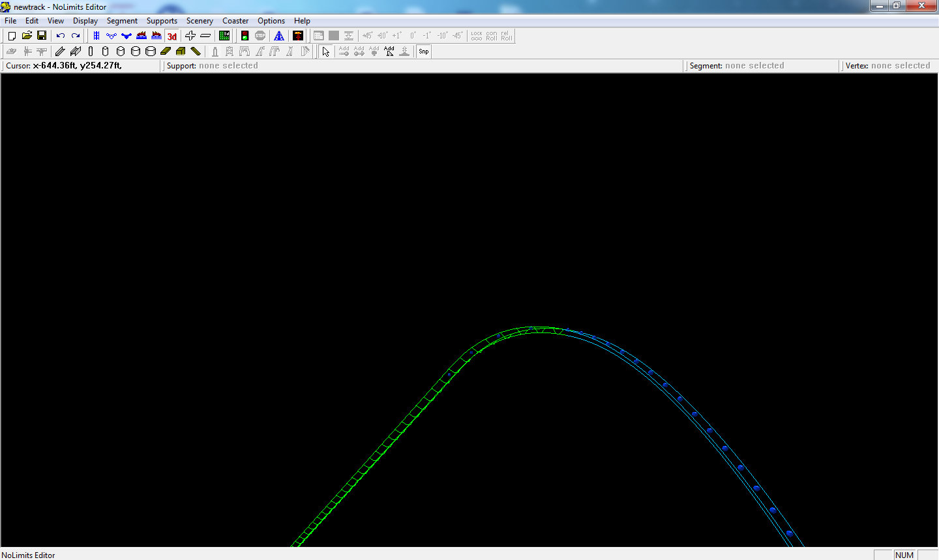This screenshot has width=939, height=560.
Task: Open the Edit menu
Action: (x=32, y=21)
